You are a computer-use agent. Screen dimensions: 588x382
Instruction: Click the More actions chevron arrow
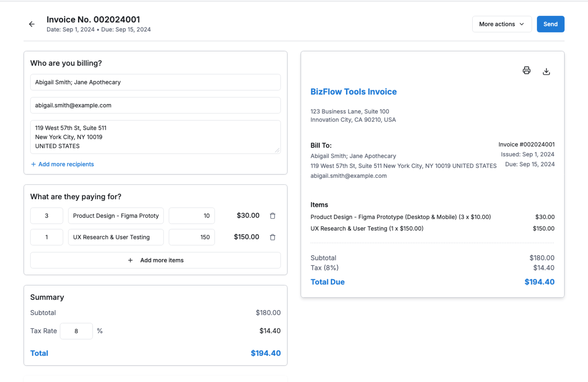pyautogui.click(x=522, y=24)
